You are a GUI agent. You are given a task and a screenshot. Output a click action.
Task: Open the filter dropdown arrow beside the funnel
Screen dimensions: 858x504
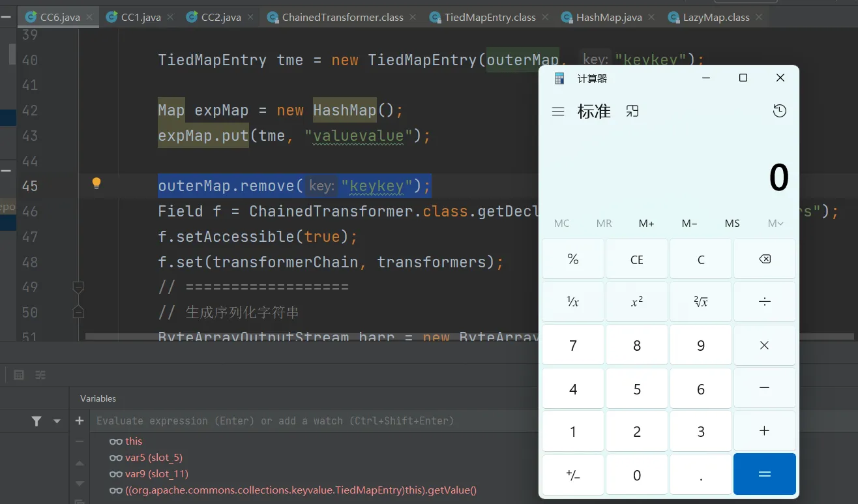coord(57,421)
